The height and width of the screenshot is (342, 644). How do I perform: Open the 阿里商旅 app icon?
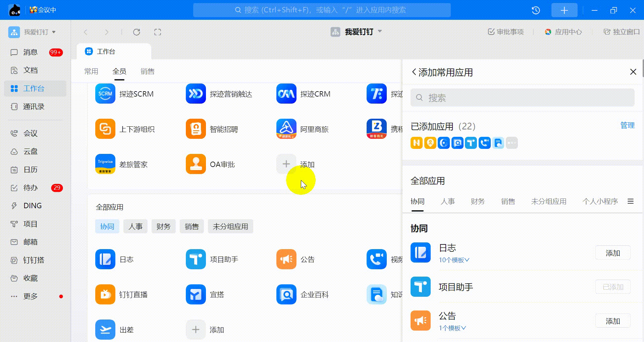pyautogui.click(x=286, y=129)
